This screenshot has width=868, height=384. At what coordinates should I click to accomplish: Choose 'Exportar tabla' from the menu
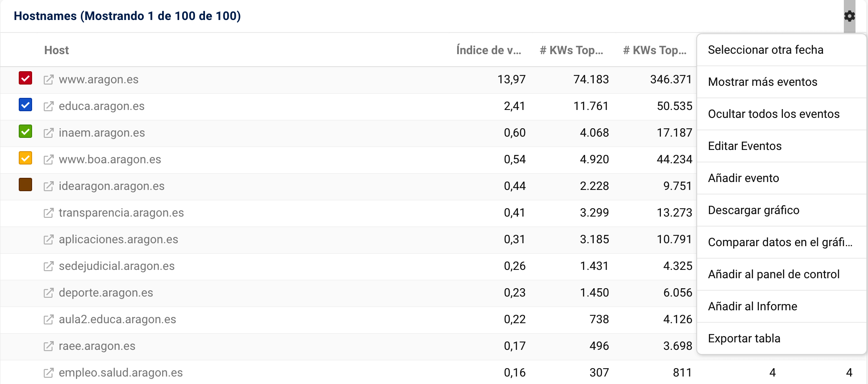[744, 339]
